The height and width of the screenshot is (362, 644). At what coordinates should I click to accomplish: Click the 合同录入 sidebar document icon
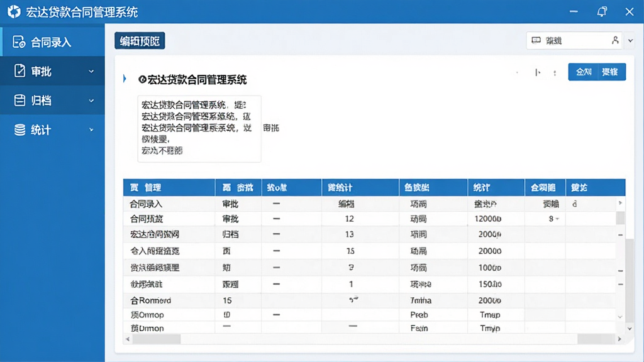[x=19, y=42]
